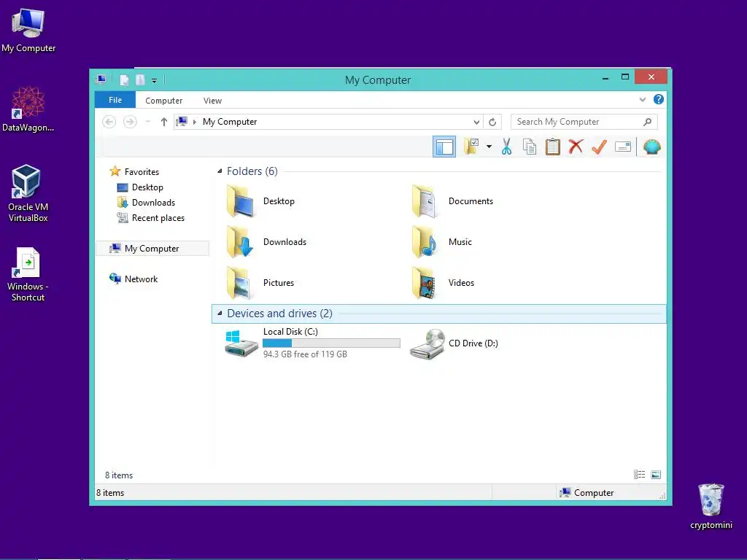The width and height of the screenshot is (747, 560).
Task: Select Desktop under Favorites
Action: [x=140, y=187]
